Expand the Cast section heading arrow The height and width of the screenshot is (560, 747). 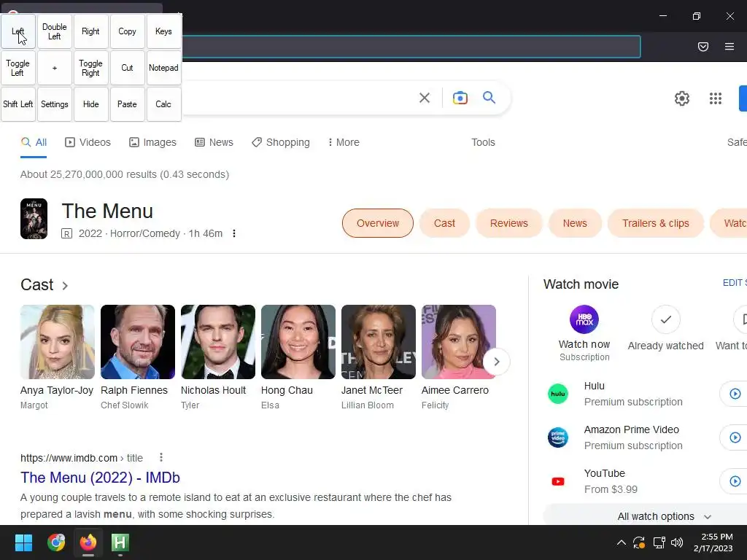pos(65,286)
